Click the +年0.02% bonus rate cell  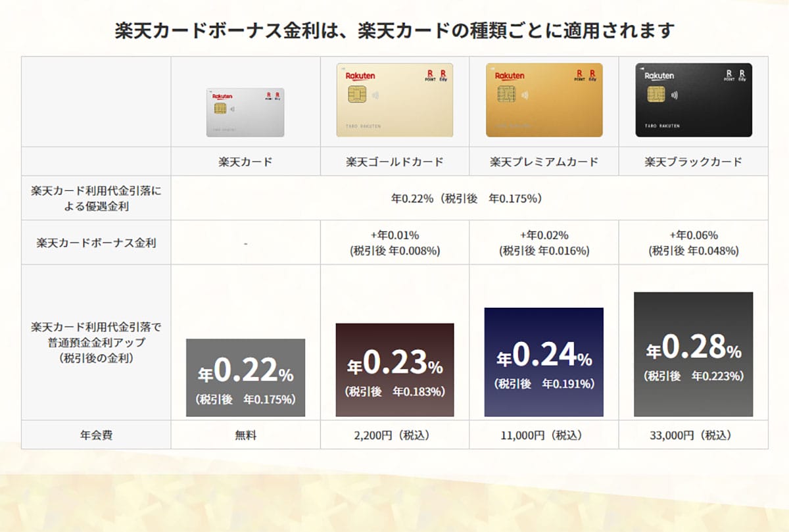(x=544, y=242)
